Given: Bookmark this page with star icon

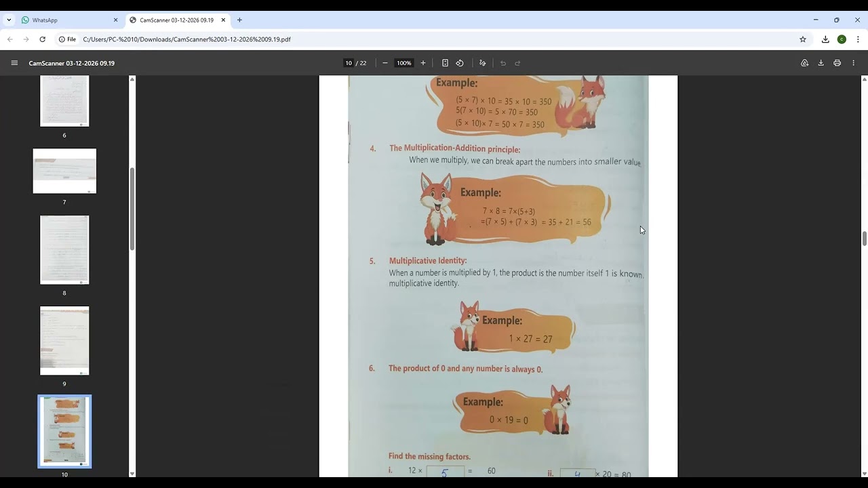Looking at the screenshot, I should pyautogui.click(x=803, y=39).
